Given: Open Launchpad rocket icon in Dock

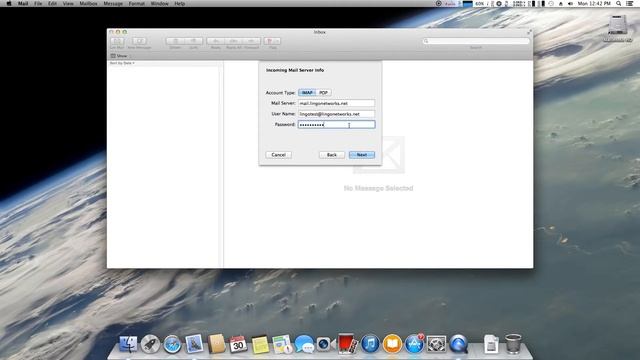Looking at the screenshot, I should pos(150,344).
